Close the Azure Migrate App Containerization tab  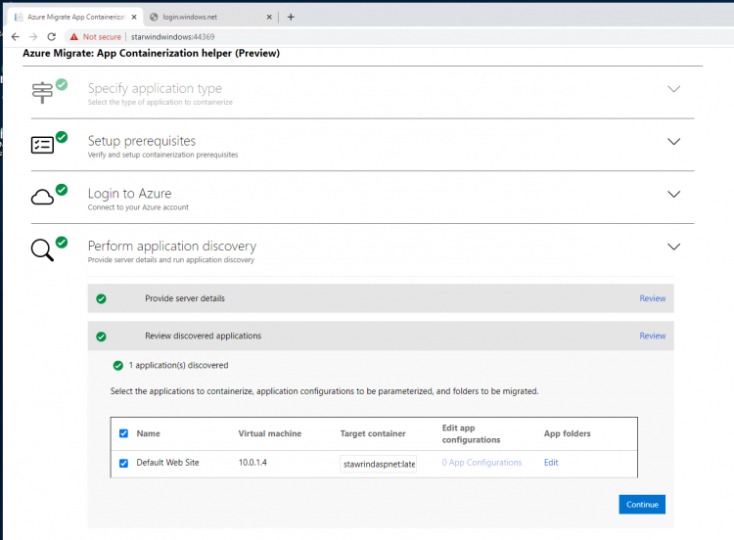(134, 17)
